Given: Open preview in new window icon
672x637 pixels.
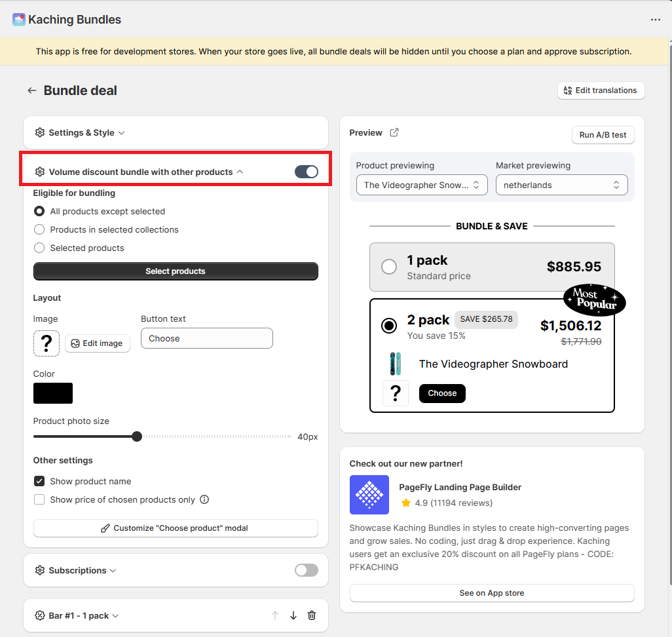Looking at the screenshot, I should (x=394, y=132).
